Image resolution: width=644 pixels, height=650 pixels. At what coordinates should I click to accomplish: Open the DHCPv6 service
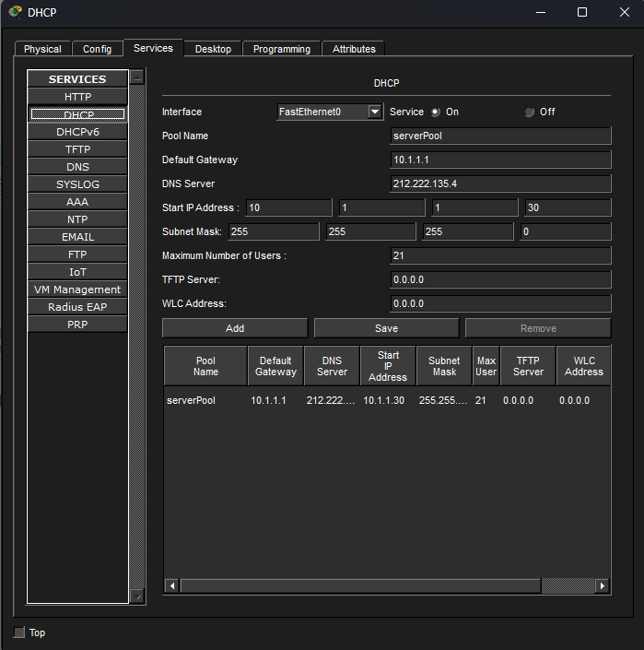[77, 132]
